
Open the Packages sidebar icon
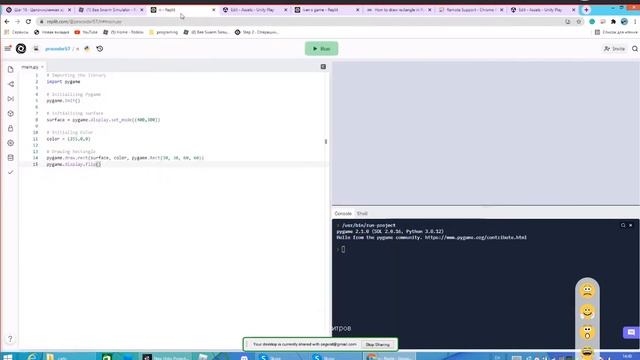click(x=11, y=113)
